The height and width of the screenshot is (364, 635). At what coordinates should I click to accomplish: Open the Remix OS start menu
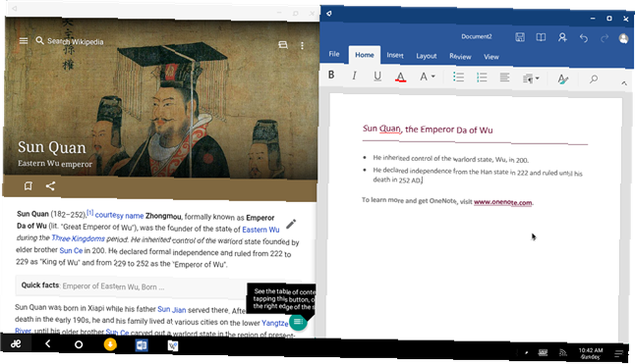coord(16,344)
